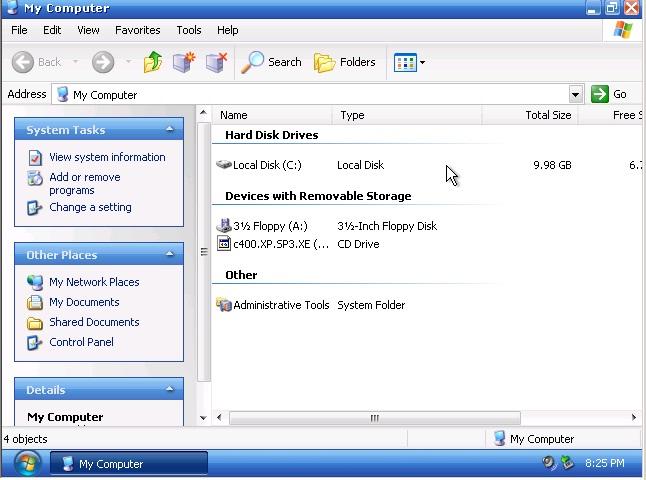Image resolution: width=646 pixels, height=480 pixels.
Task: Click the Add or remove programs icon
Action: [35, 178]
